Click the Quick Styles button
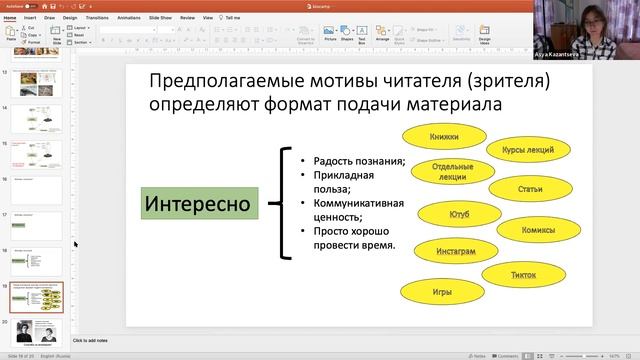This screenshot has height=360, width=640. 399,35
